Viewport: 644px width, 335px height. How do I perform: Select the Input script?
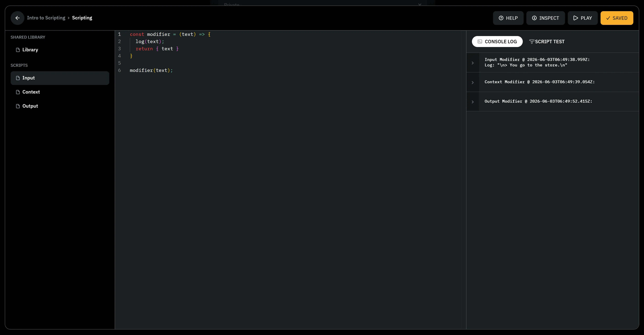(x=60, y=78)
